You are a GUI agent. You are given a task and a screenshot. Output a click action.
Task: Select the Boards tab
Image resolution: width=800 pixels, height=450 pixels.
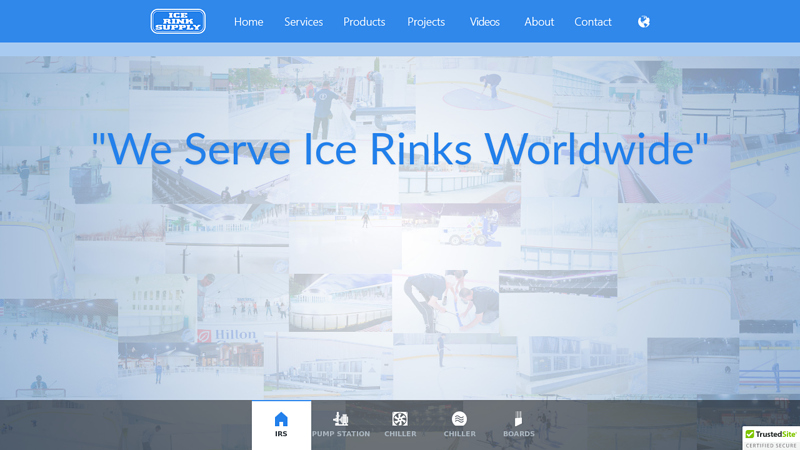[x=519, y=425]
